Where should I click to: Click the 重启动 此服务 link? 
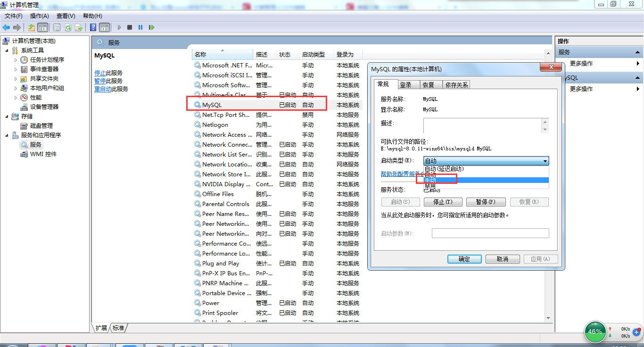click(103, 89)
